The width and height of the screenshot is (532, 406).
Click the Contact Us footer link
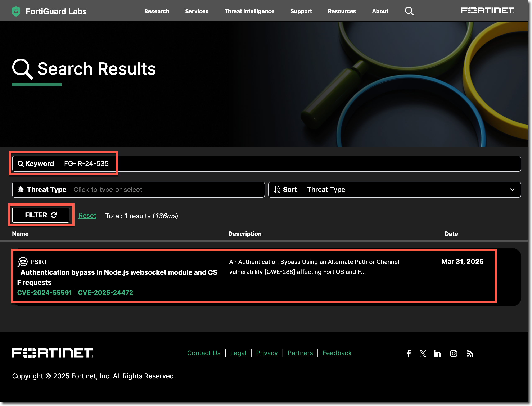[204, 353]
